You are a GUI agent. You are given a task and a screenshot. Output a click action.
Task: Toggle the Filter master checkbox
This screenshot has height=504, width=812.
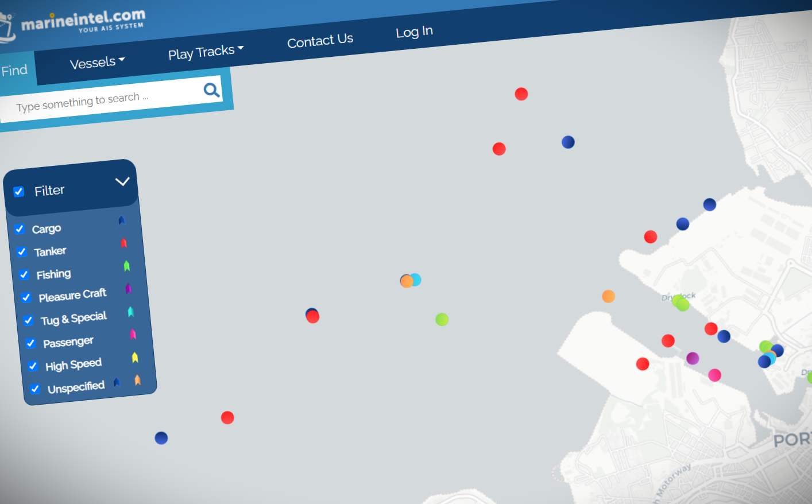point(19,192)
